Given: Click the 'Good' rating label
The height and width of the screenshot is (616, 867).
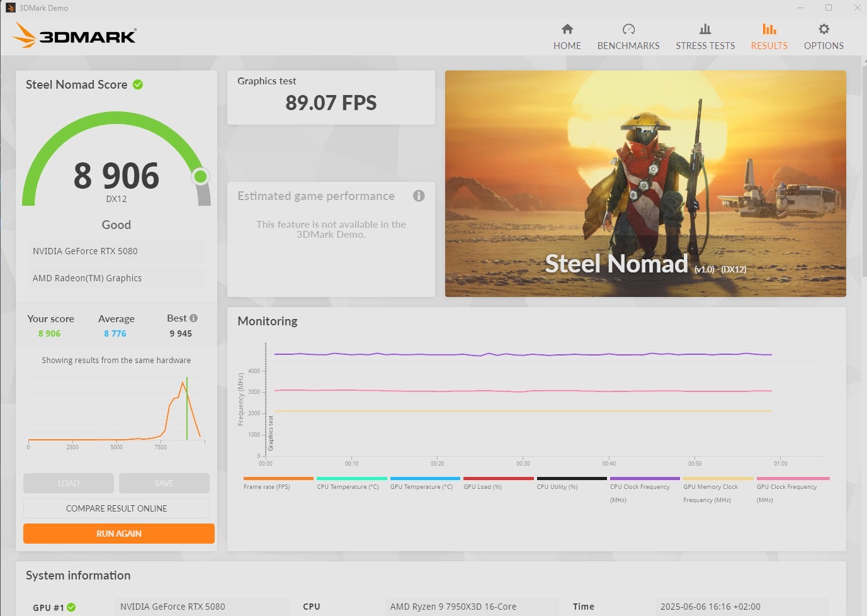Looking at the screenshot, I should [x=116, y=225].
